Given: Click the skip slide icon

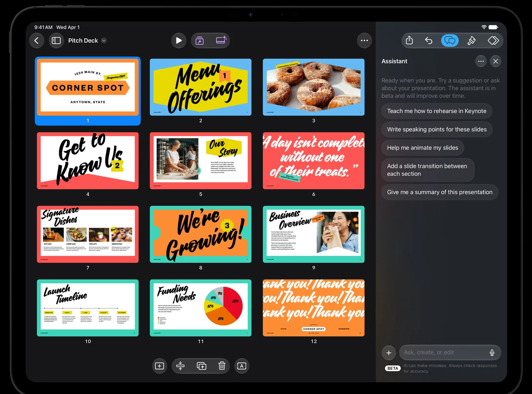Looking at the screenshot, I should tap(181, 366).
